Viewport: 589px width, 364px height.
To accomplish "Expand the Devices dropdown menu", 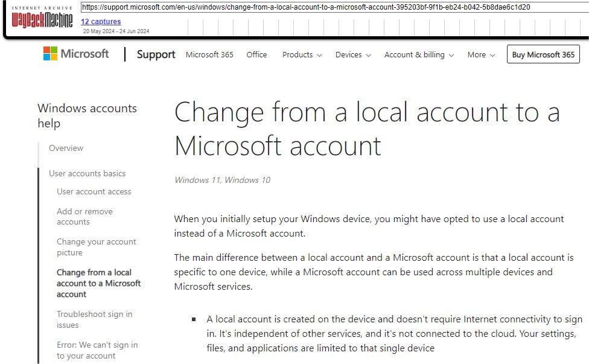I will pos(354,54).
